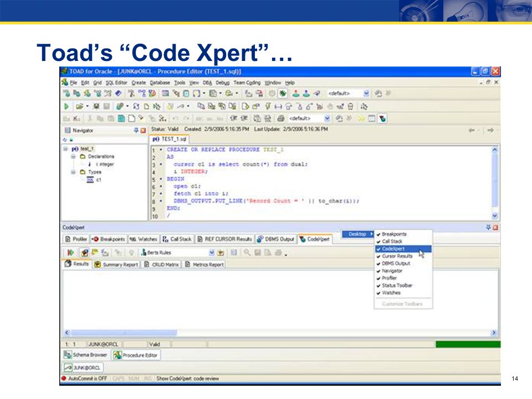532x399 pixels.
Task: Open the second default combo box in third toolbar
Action: point(327,119)
